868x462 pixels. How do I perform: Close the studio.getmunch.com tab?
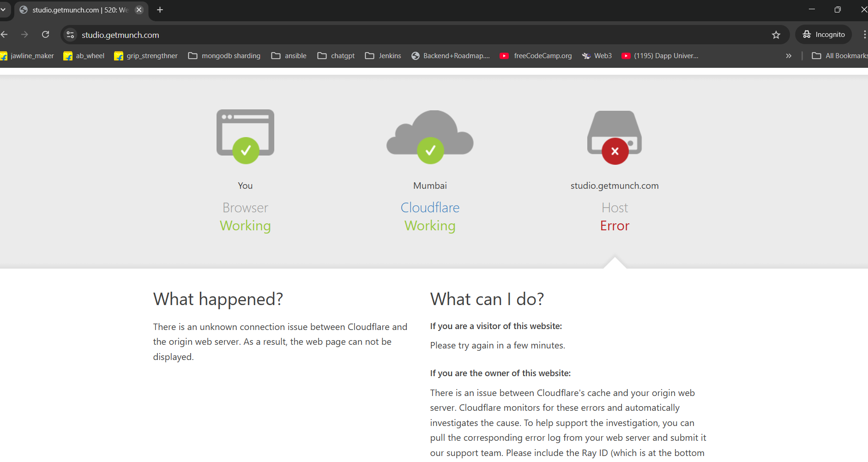point(139,10)
